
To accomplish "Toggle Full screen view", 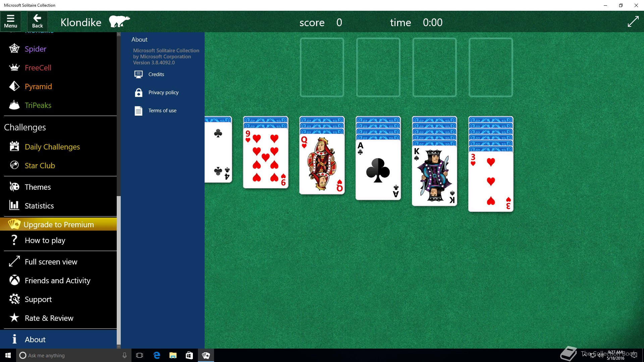I will tap(51, 262).
